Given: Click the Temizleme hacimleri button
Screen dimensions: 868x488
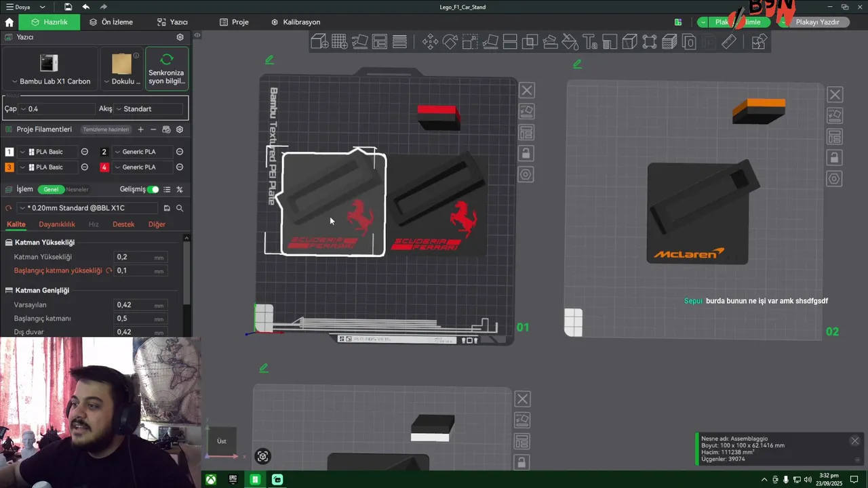Looking at the screenshot, I should (x=106, y=129).
